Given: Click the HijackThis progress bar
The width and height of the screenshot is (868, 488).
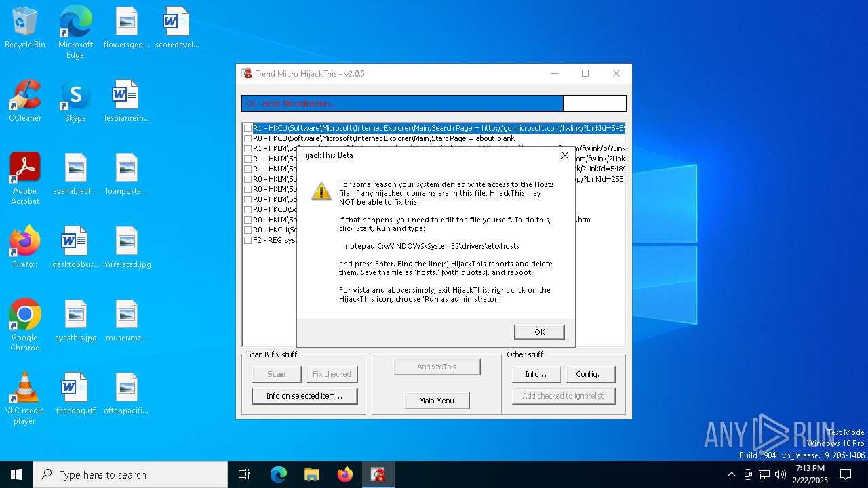Looking at the screenshot, I should (x=434, y=104).
